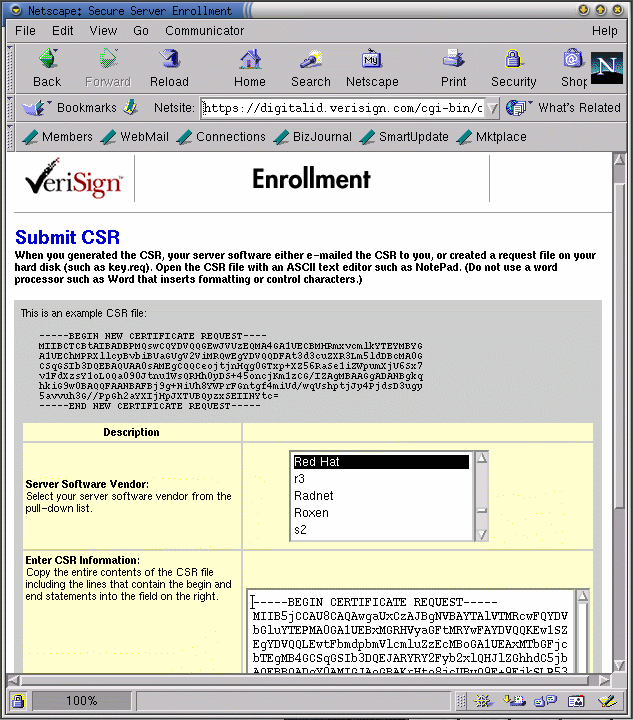Click the security lock in status bar

click(18, 701)
